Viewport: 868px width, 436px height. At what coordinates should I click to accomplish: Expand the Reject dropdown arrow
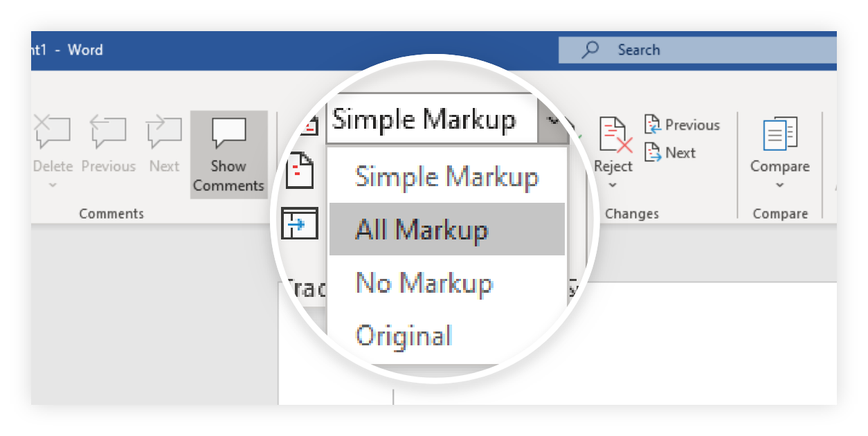coord(613,185)
